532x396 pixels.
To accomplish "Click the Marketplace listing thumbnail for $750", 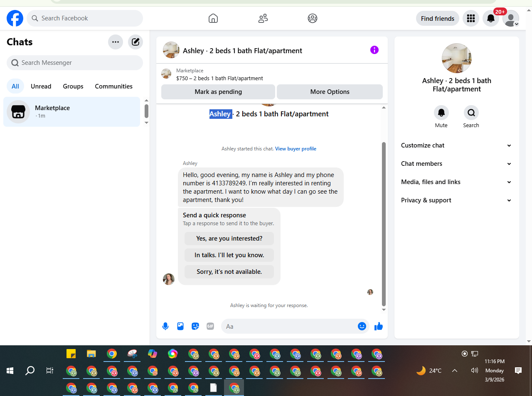I will (166, 74).
